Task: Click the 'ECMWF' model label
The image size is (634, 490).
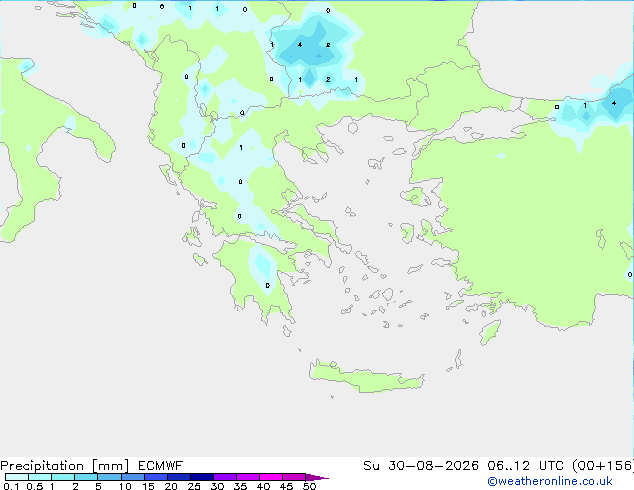Action: pos(160,465)
